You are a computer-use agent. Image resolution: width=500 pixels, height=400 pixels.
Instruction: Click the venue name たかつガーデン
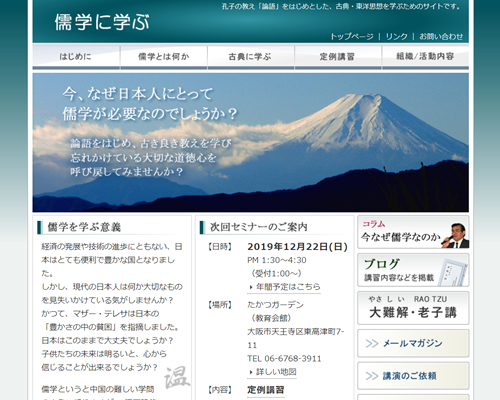pos(275,305)
